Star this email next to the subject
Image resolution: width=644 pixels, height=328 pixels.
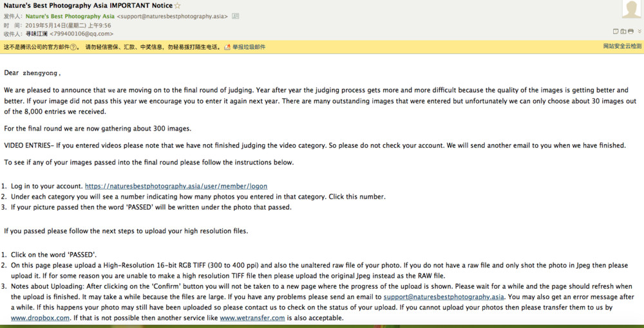point(178,6)
